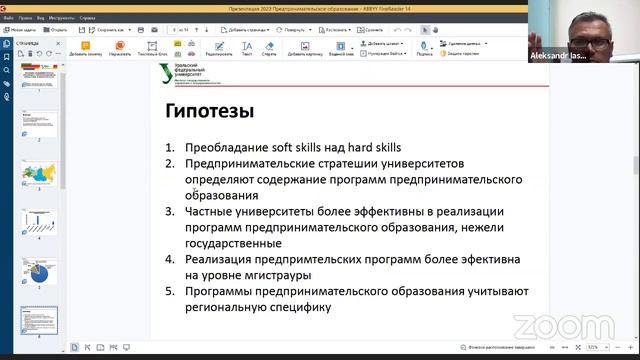Select the Draw (Нарисовать) tool
The height and width of the screenshot is (360, 640).
(x=120, y=48)
